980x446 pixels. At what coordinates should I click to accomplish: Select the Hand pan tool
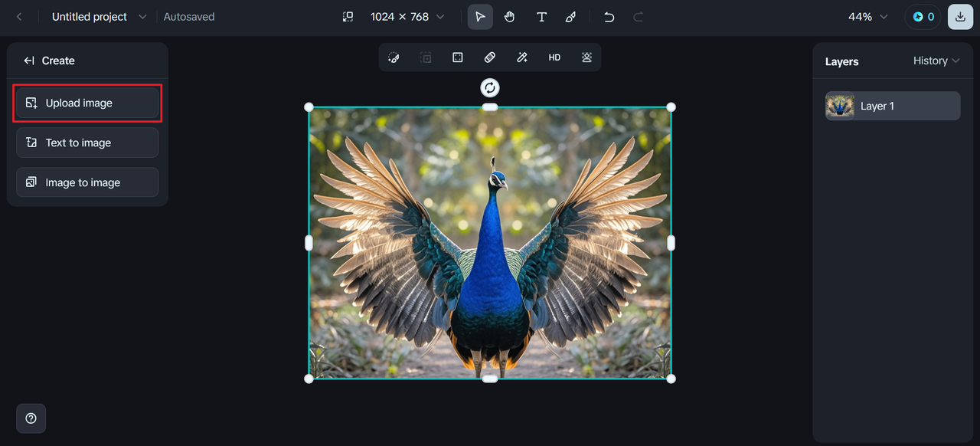pyautogui.click(x=510, y=17)
